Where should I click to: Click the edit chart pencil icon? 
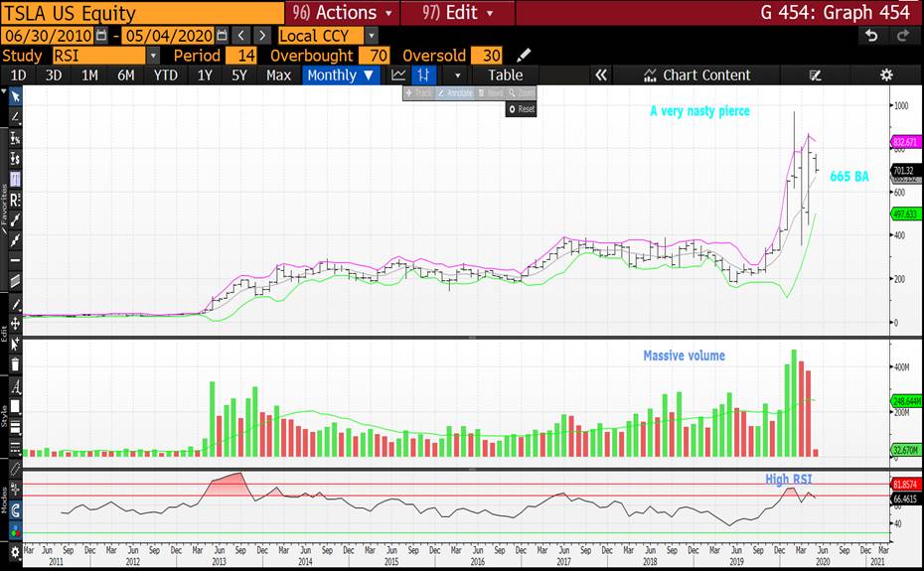(816, 75)
